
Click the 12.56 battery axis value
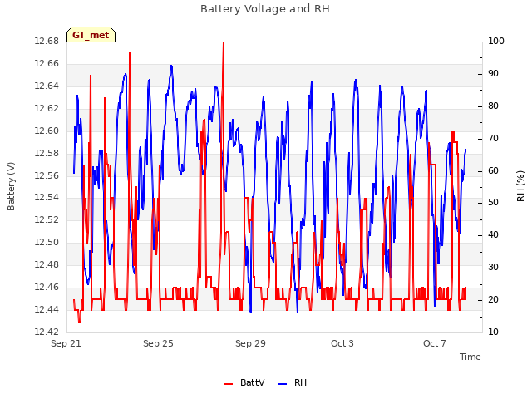47,175
